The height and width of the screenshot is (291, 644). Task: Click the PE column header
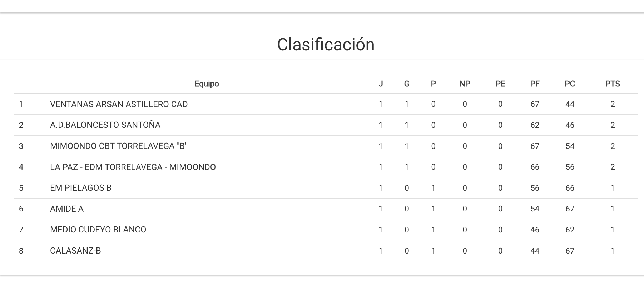click(500, 84)
